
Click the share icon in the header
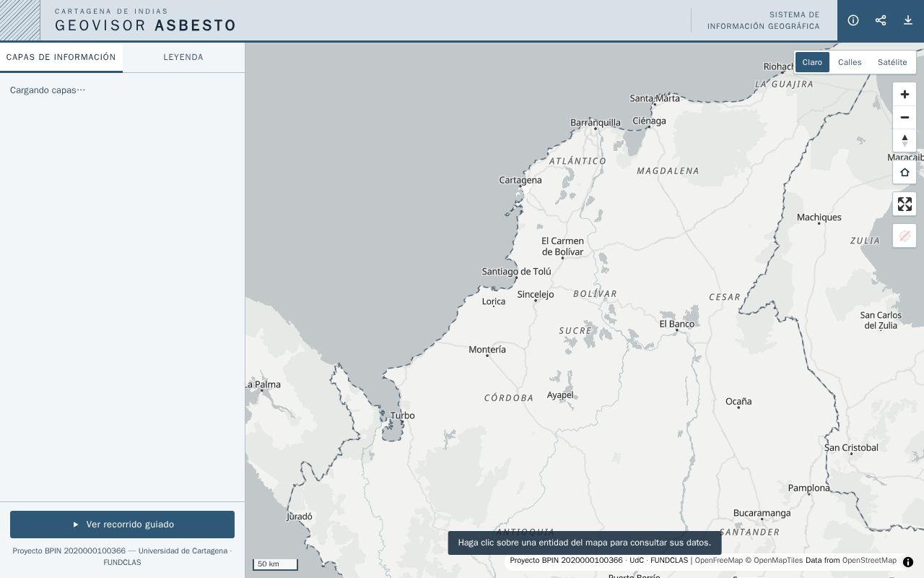click(x=881, y=20)
